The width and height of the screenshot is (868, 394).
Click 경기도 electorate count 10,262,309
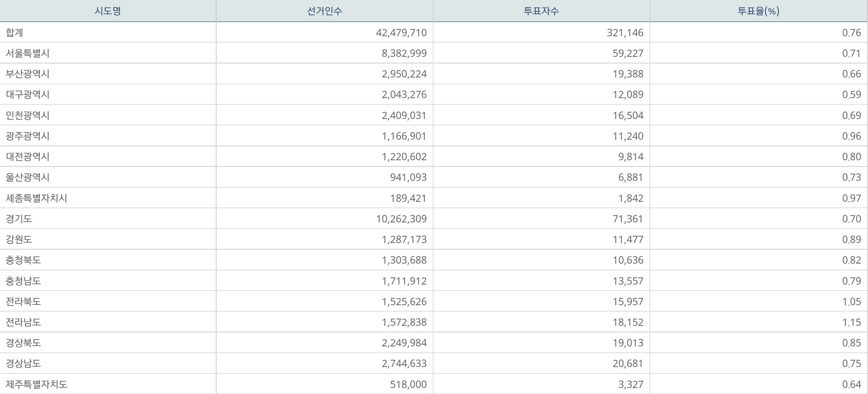(x=401, y=219)
